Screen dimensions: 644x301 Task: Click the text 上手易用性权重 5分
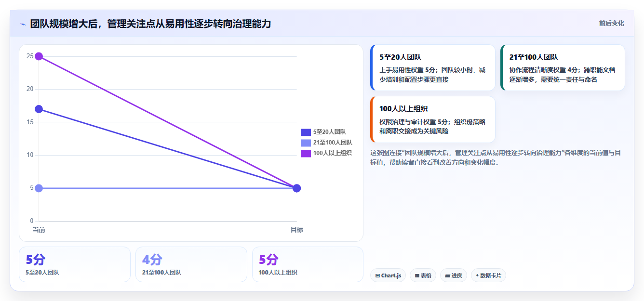(x=408, y=70)
